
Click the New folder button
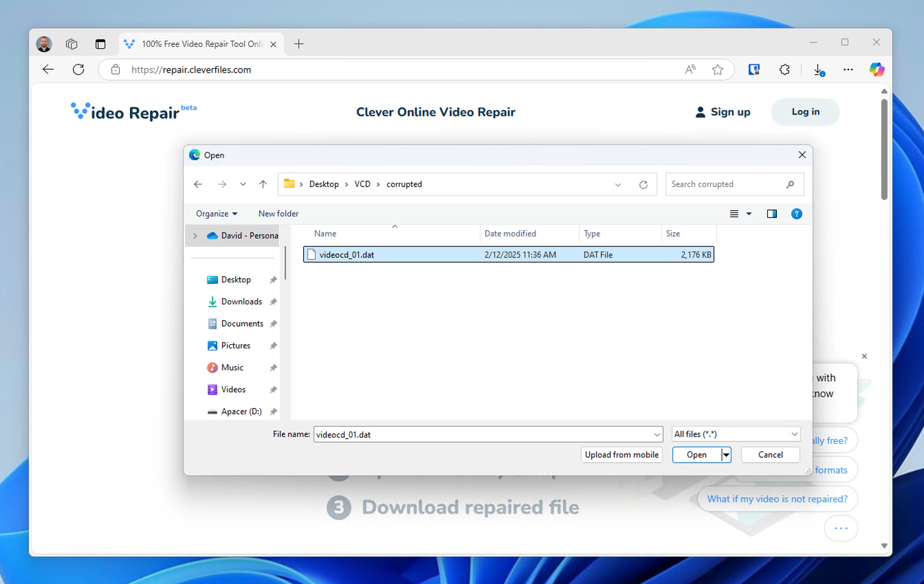tap(278, 213)
